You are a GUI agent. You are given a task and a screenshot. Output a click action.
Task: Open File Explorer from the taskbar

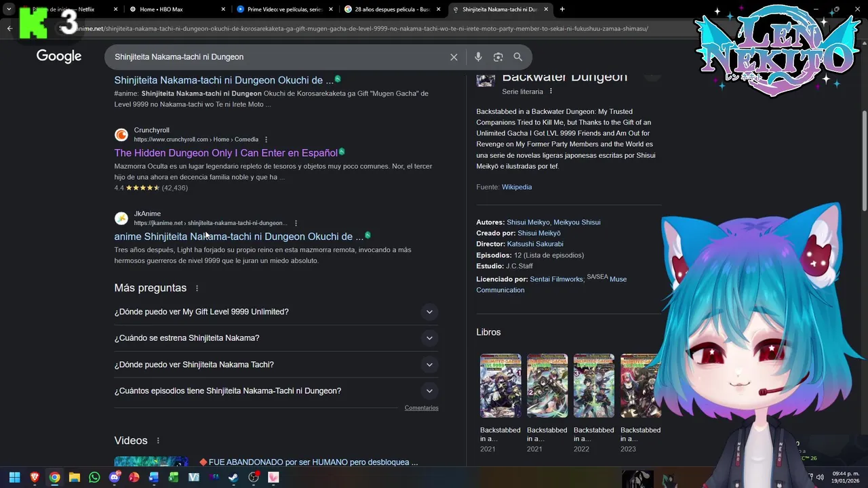75,477
